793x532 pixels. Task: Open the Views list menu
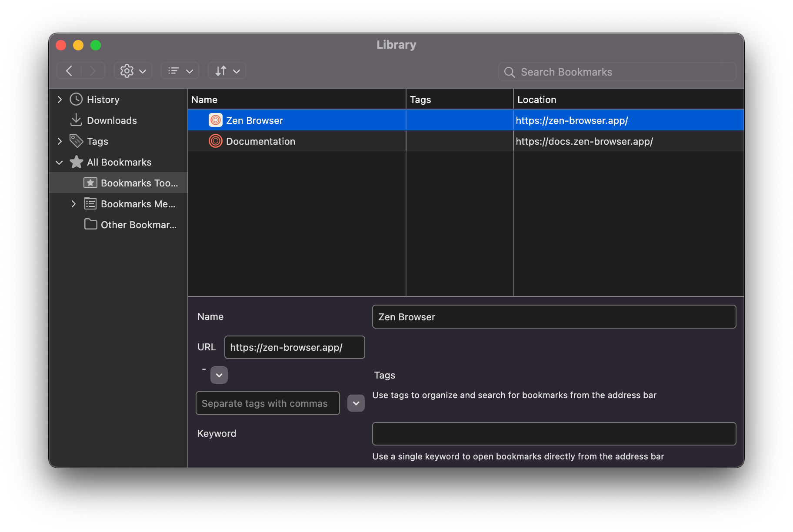click(180, 71)
